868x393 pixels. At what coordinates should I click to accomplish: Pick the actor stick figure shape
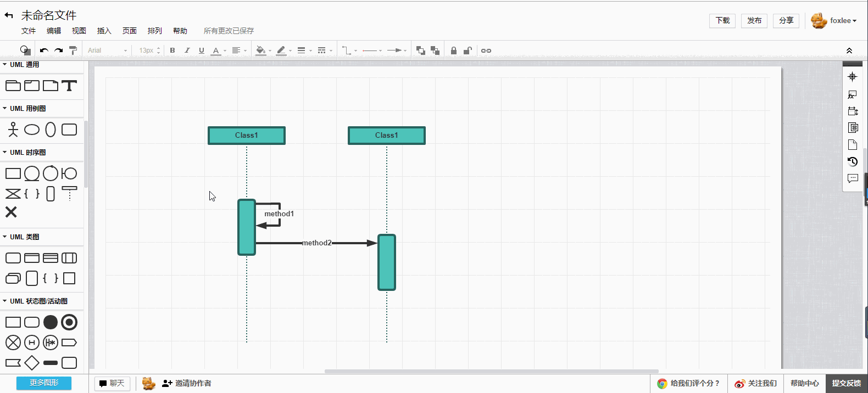(x=13, y=130)
